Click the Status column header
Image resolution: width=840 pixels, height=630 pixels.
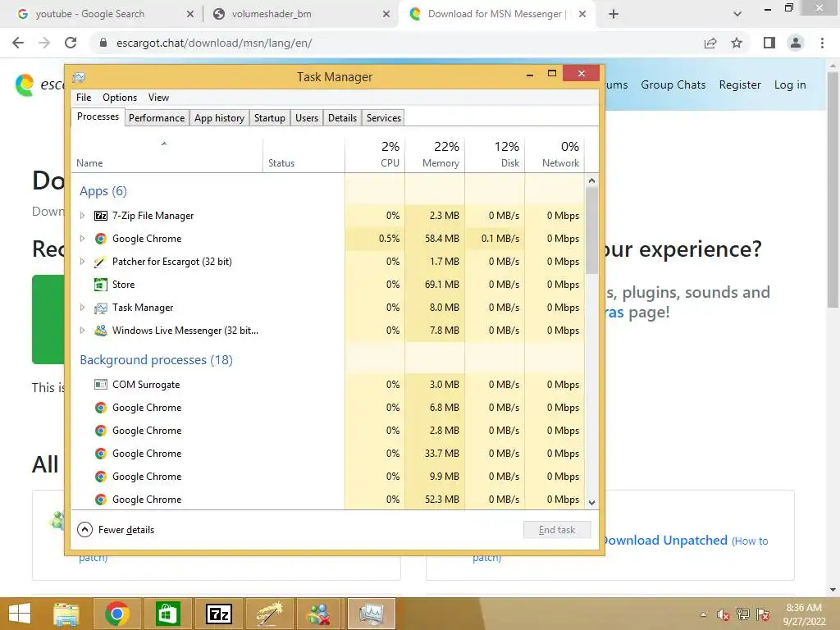[304, 153]
